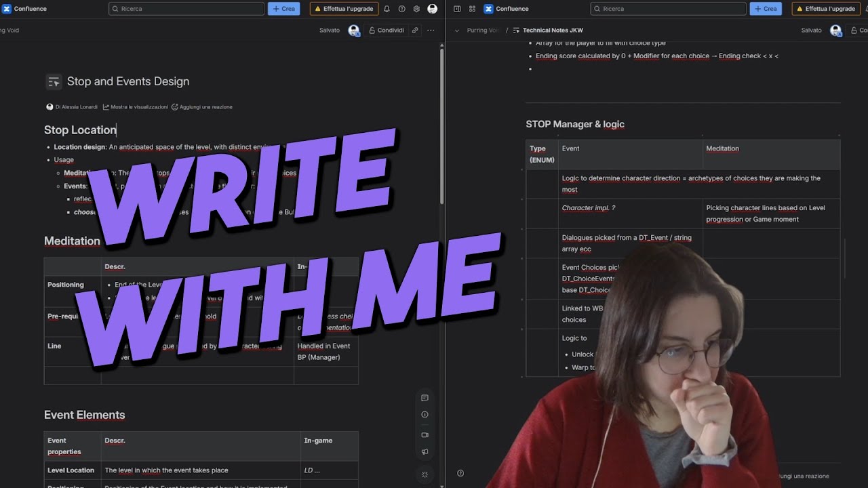
Task: Click Effettua l'upgrade in right window
Action: click(826, 9)
